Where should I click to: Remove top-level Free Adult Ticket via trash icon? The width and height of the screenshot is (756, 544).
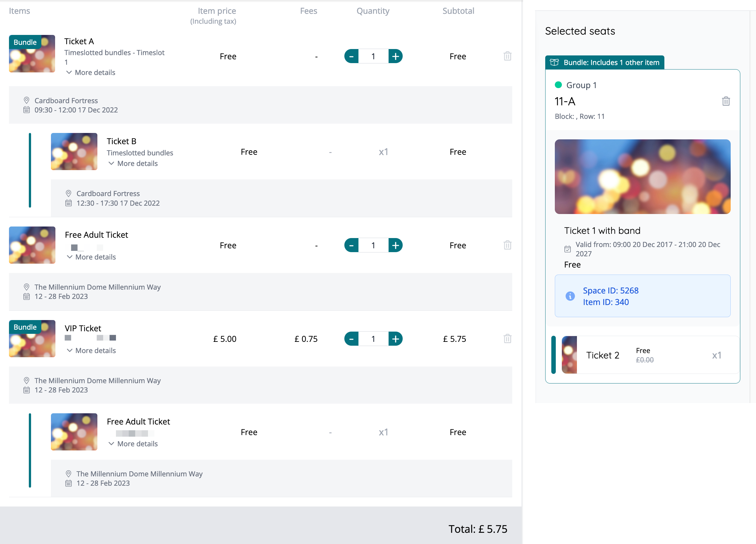(507, 245)
